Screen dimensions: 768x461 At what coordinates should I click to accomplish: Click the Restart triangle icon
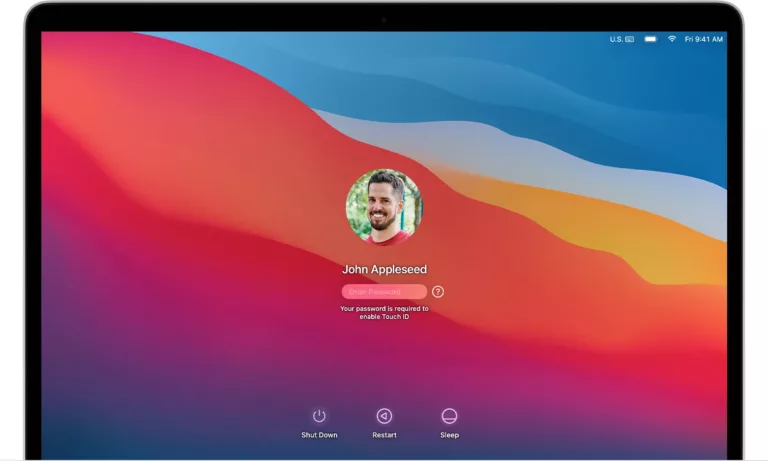coord(384,416)
